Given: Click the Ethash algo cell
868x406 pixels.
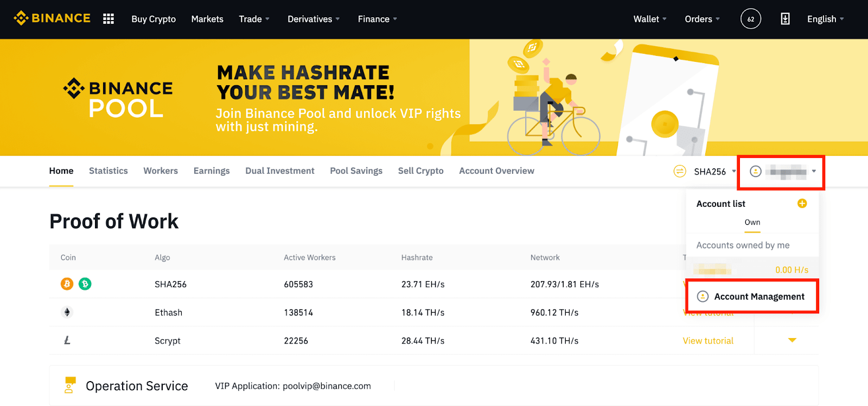Looking at the screenshot, I should 168,313.
